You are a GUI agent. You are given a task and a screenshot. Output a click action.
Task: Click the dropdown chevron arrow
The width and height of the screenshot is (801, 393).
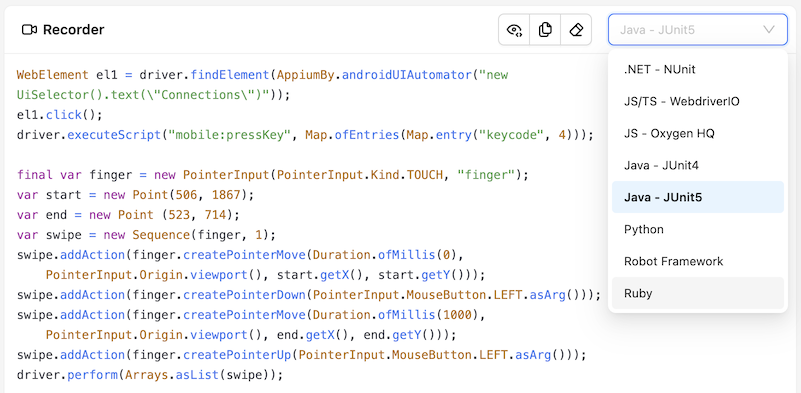[769, 30]
